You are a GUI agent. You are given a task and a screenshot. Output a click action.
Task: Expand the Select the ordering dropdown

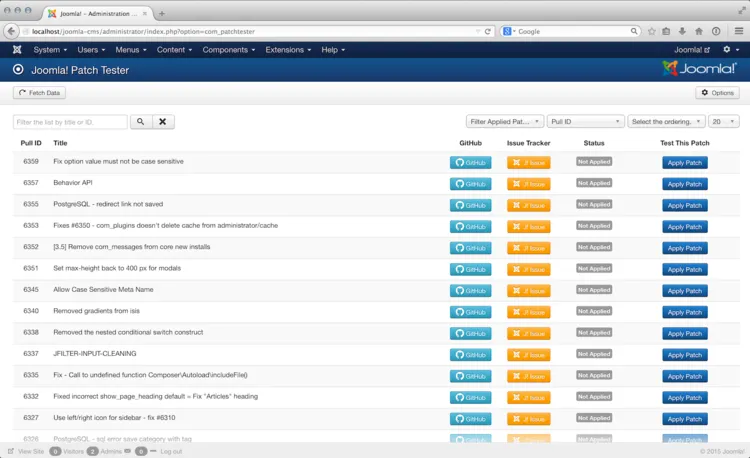(x=666, y=121)
